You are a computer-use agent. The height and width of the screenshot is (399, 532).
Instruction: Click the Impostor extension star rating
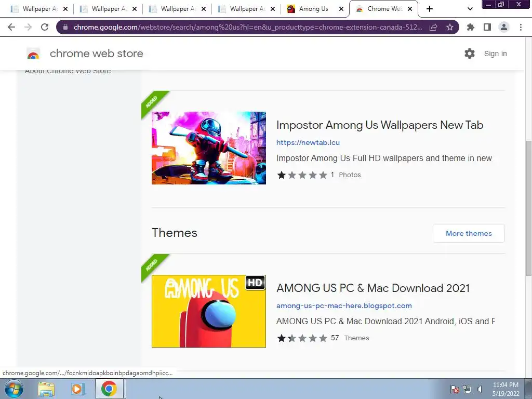click(x=302, y=175)
